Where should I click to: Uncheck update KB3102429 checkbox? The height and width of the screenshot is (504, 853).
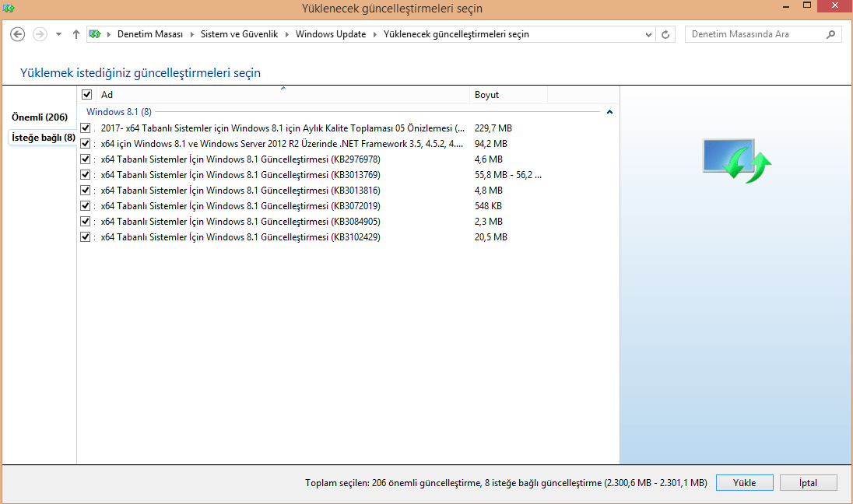click(86, 237)
